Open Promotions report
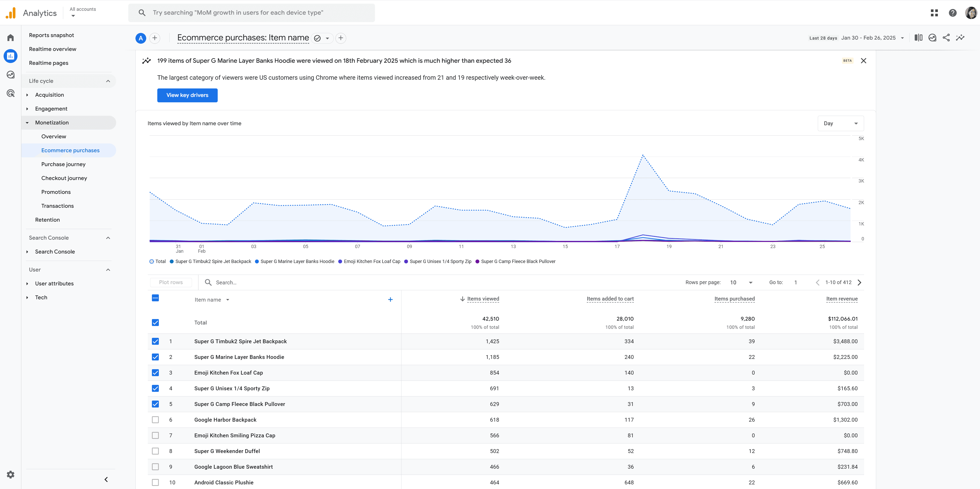The height and width of the screenshot is (489, 980). pyautogui.click(x=56, y=192)
